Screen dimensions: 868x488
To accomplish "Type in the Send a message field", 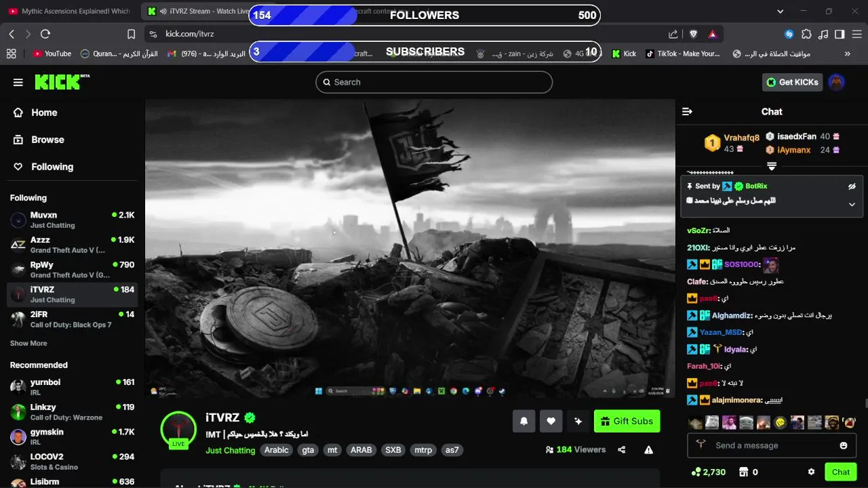I will coord(773,445).
